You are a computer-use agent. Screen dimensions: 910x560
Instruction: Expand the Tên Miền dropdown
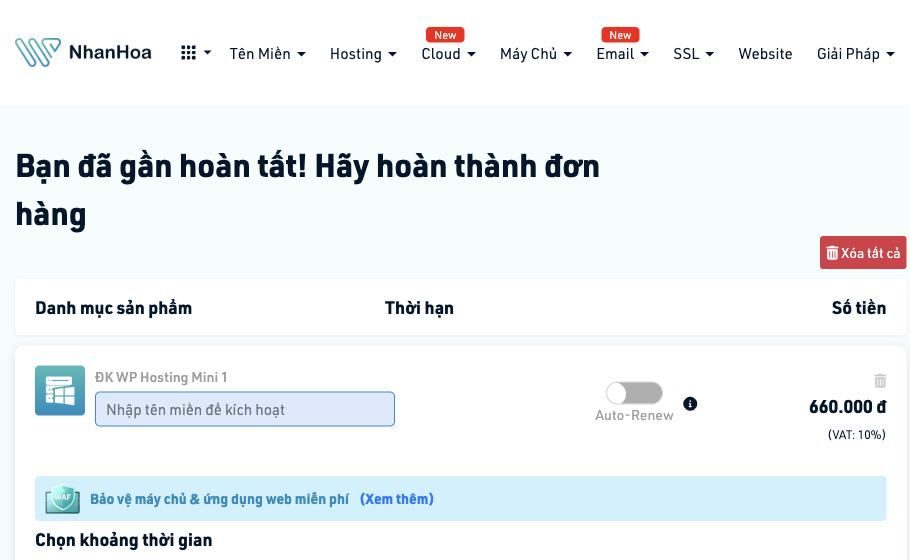[x=267, y=54]
